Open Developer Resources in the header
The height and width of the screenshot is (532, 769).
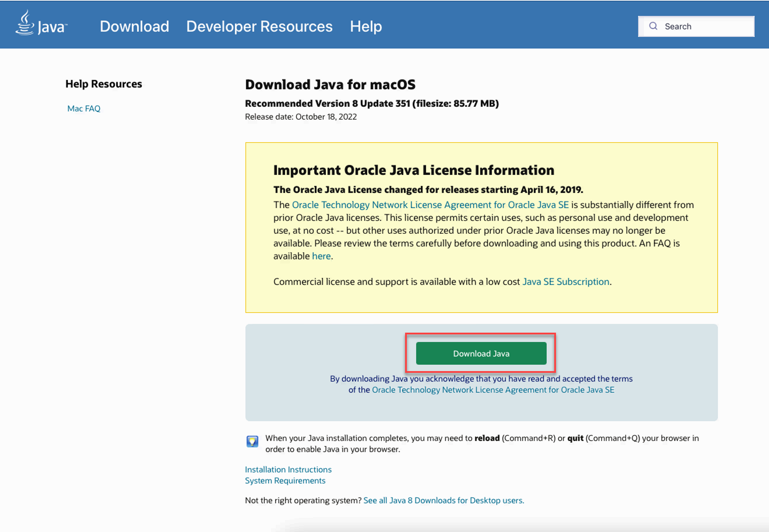(x=259, y=26)
